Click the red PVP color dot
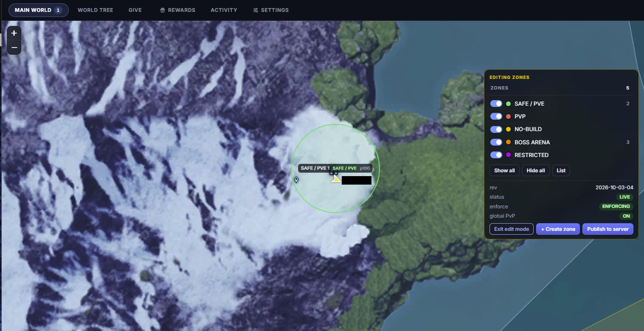 tap(508, 116)
